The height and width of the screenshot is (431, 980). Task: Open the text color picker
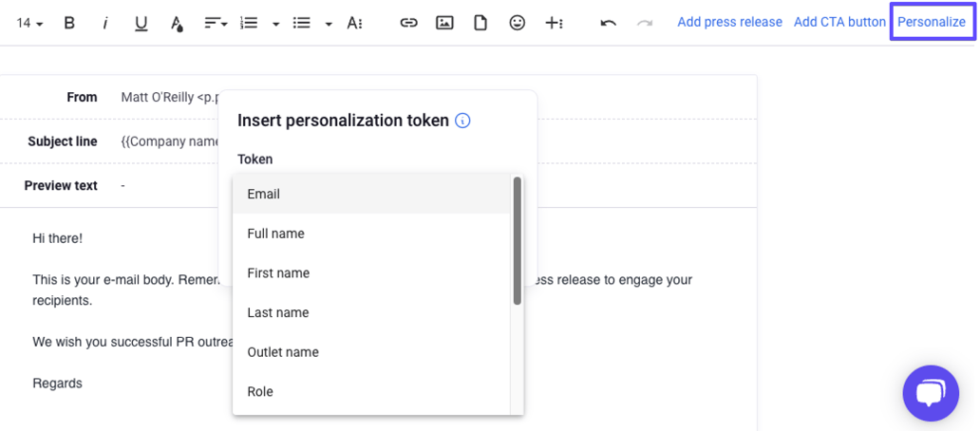(x=177, y=24)
